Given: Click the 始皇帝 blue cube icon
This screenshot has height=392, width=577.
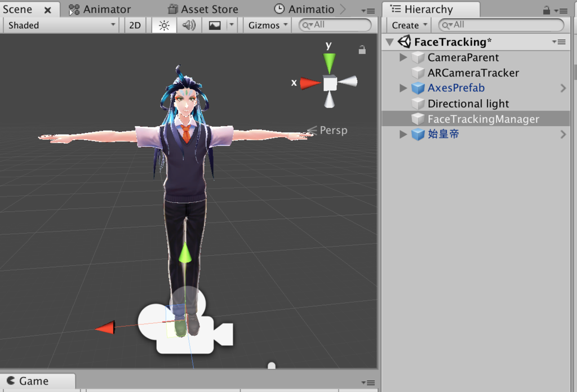Looking at the screenshot, I should coord(418,135).
